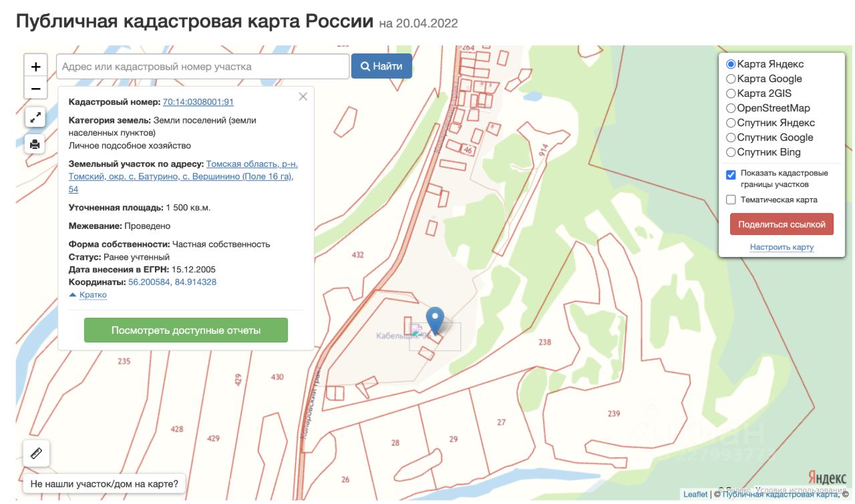Click Поделиться ссылкой button

tap(782, 224)
